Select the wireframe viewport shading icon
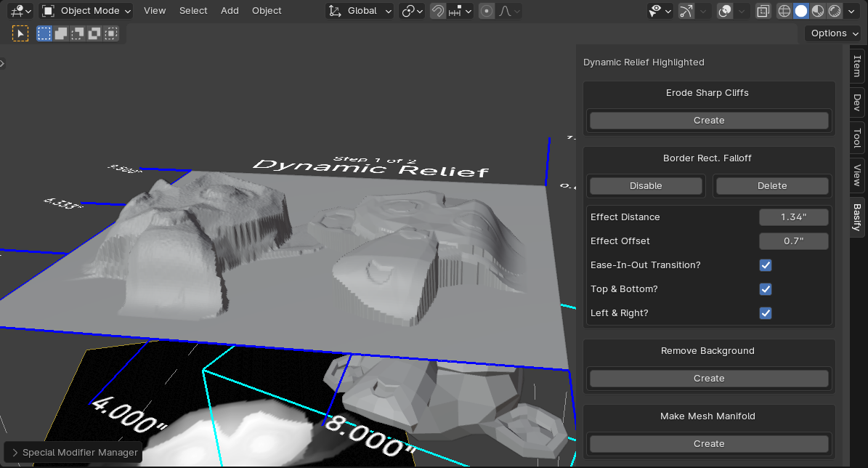Viewport: 868px width, 468px height. (784, 11)
